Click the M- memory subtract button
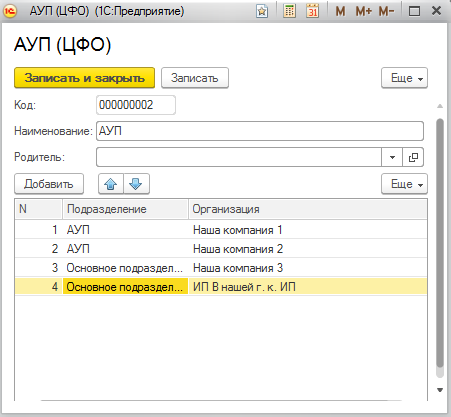Viewport: 451px width, 417px height. point(386,11)
